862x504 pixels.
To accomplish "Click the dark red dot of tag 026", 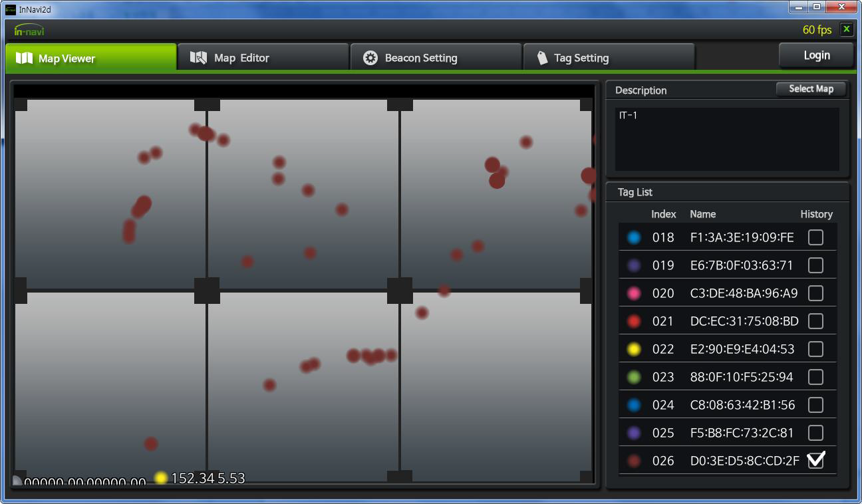I will [634, 461].
